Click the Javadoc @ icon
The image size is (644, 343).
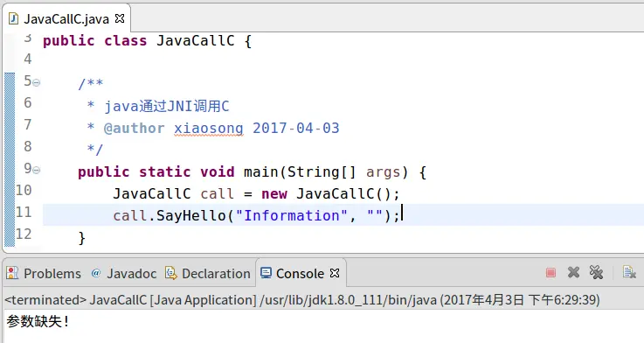point(96,273)
